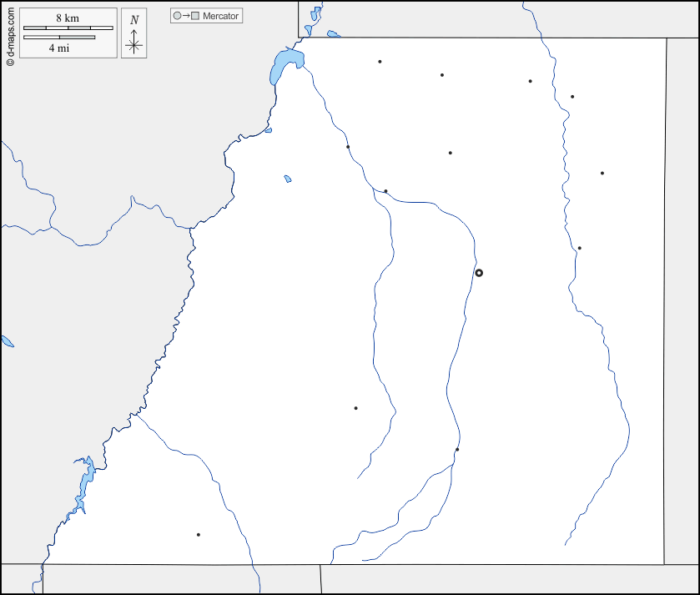The height and width of the screenshot is (595, 700).
Task: Select the easternmost city dot
Action: (x=602, y=174)
